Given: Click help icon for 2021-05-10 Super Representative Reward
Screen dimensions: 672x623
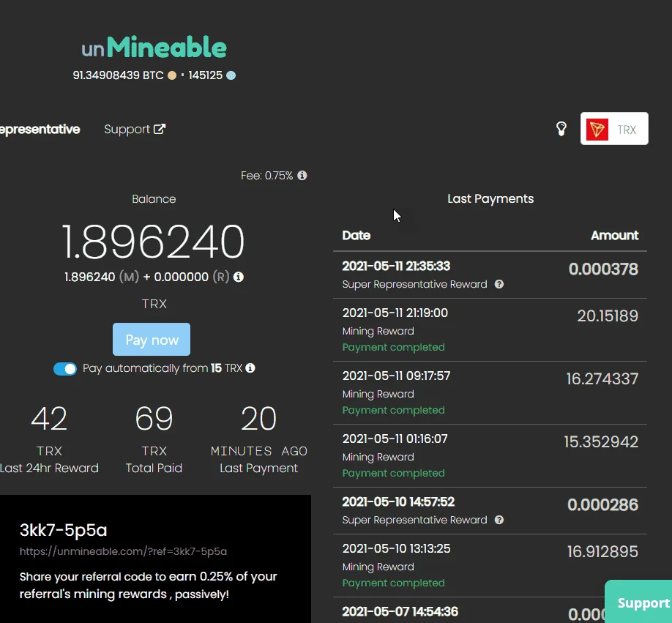Looking at the screenshot, I should click(499, 520).
